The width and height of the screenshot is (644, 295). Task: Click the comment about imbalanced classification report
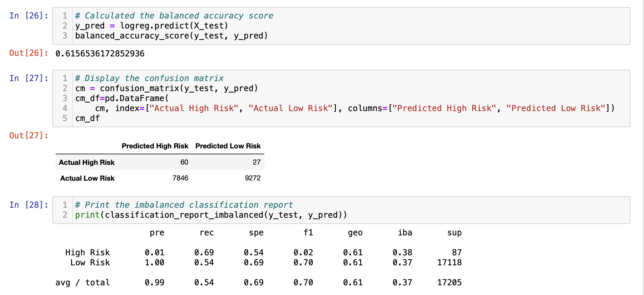pos(184,205)
